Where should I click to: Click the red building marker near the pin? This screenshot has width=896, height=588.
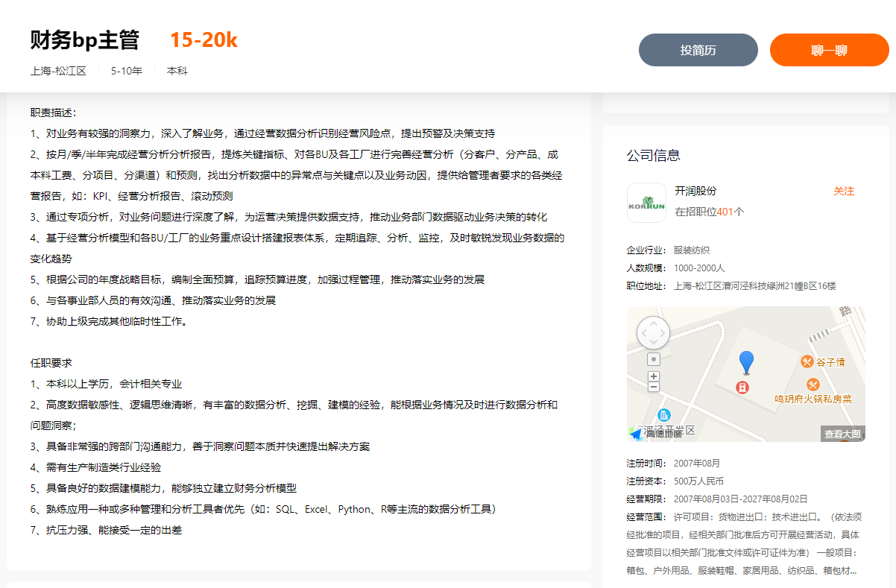[x=742, y=387]
